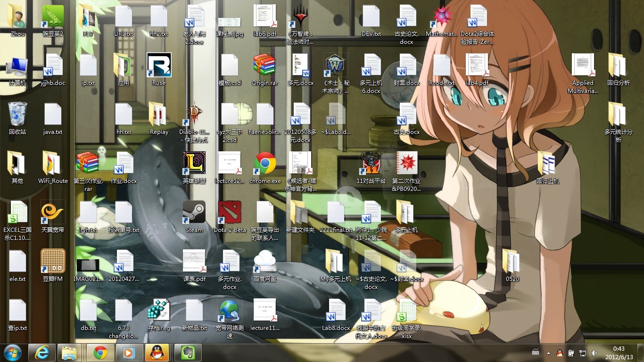This screenshot has width=644, height=362.
Task: Open the Applied Multivaria... PDF file
Action: pyautogui.click(x=583, y=65)
